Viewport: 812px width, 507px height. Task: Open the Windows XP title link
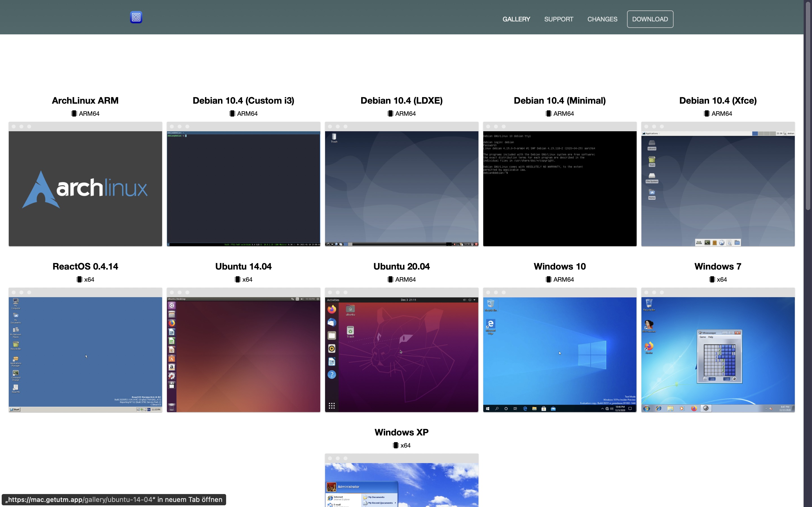pos(401,433)
